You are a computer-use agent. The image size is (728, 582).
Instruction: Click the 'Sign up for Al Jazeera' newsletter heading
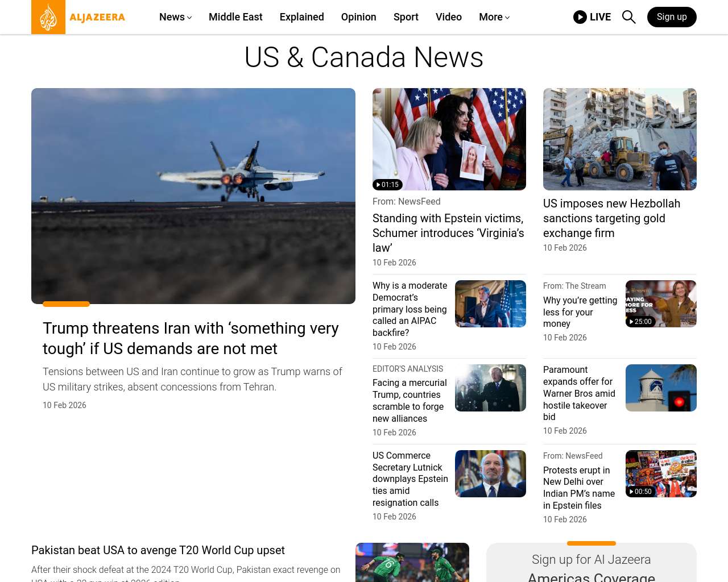[x=591, y=560]
